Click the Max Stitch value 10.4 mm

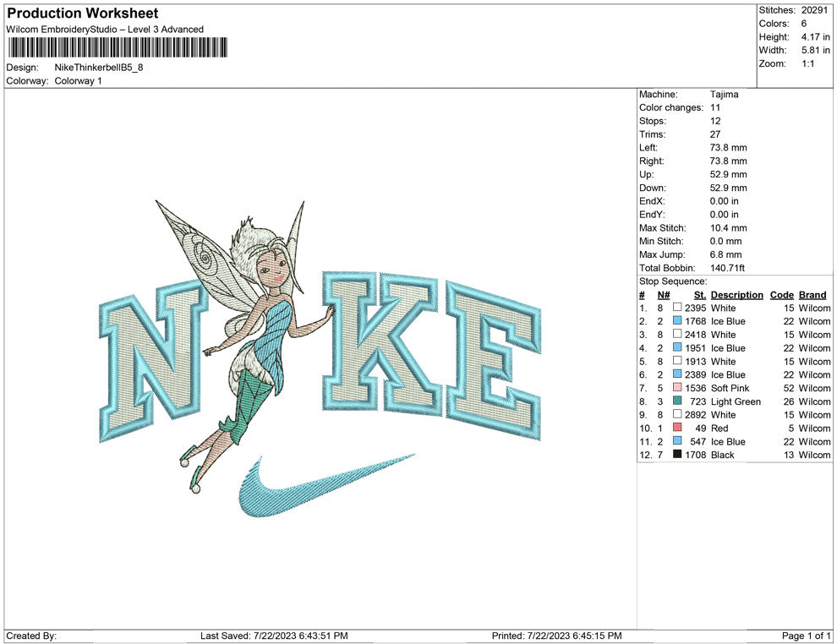coord(728,228)
